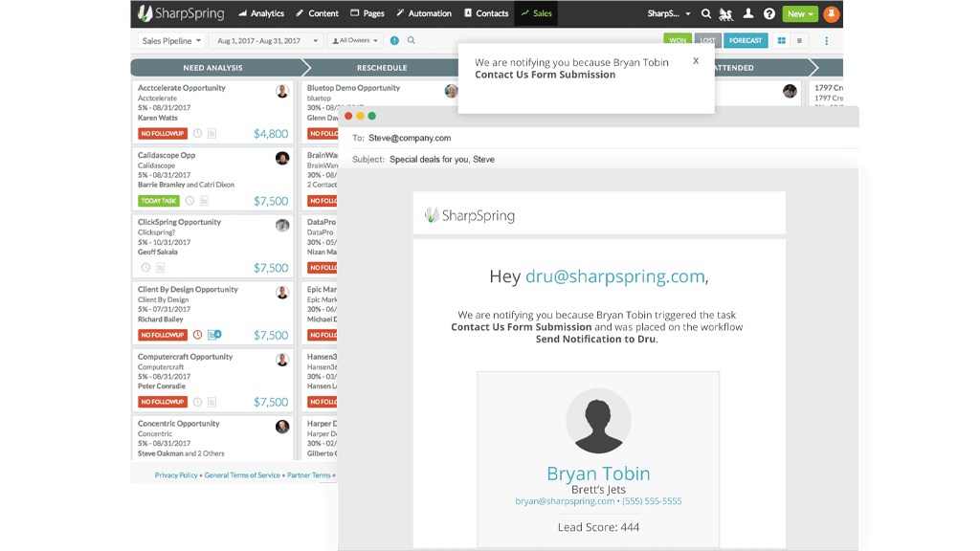The width and height of the screenshot is (980, 551).
Task: Select the RESCHEDULE stage header
Action: 382,68
